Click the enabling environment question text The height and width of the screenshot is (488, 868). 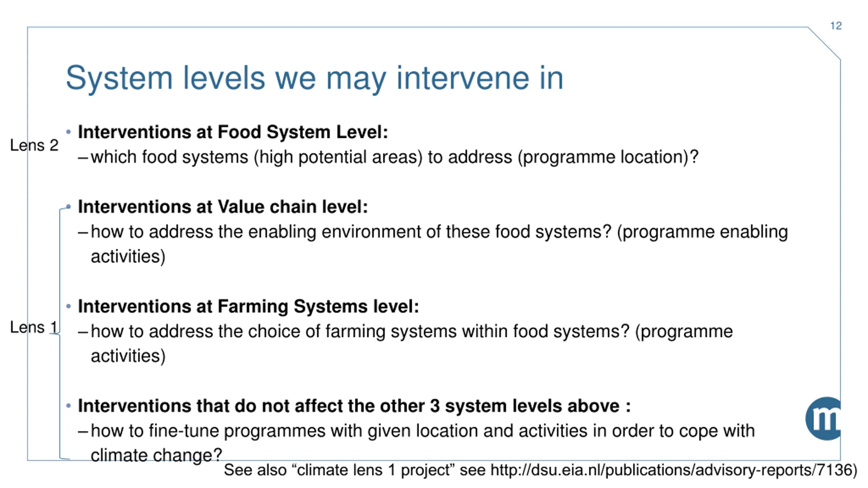433,244
